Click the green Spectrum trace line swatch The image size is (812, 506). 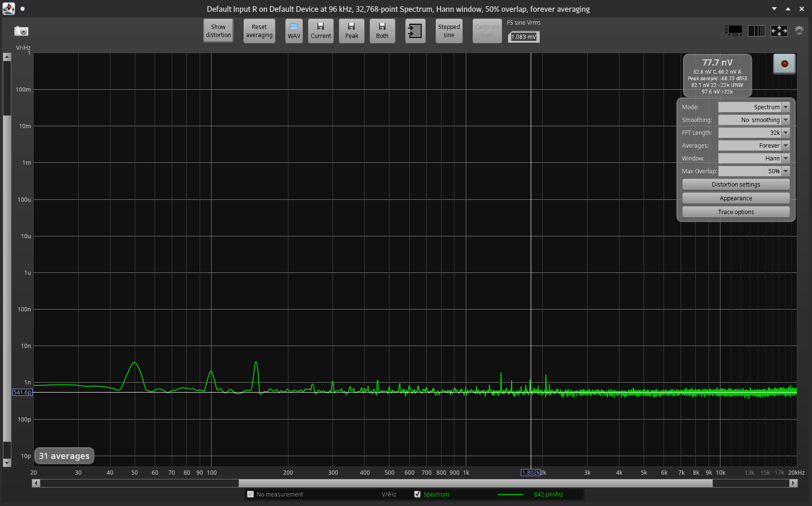[510, 495]
